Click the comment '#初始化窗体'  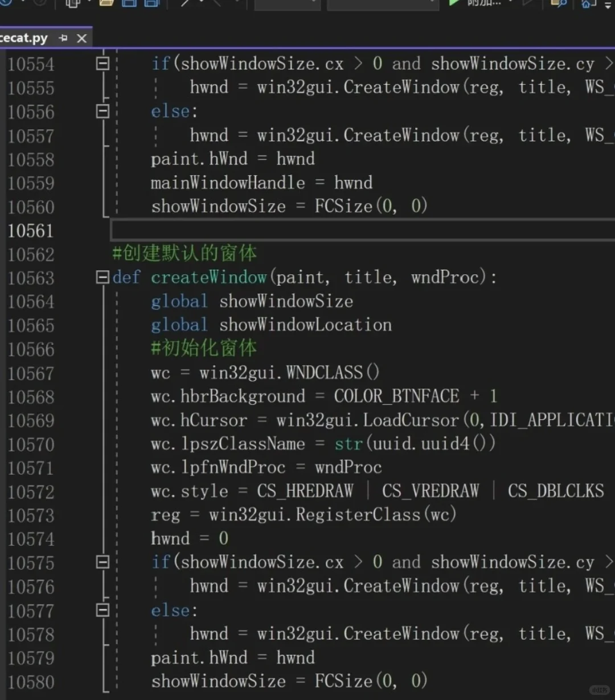[204, 348]
